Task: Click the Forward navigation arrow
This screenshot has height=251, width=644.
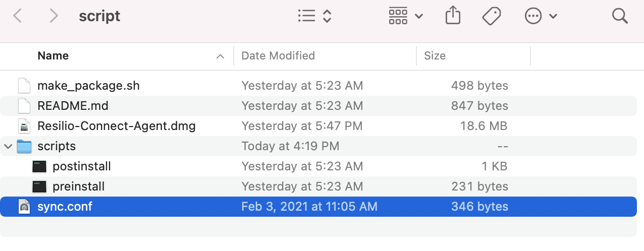Action: (x=53, y=17)
